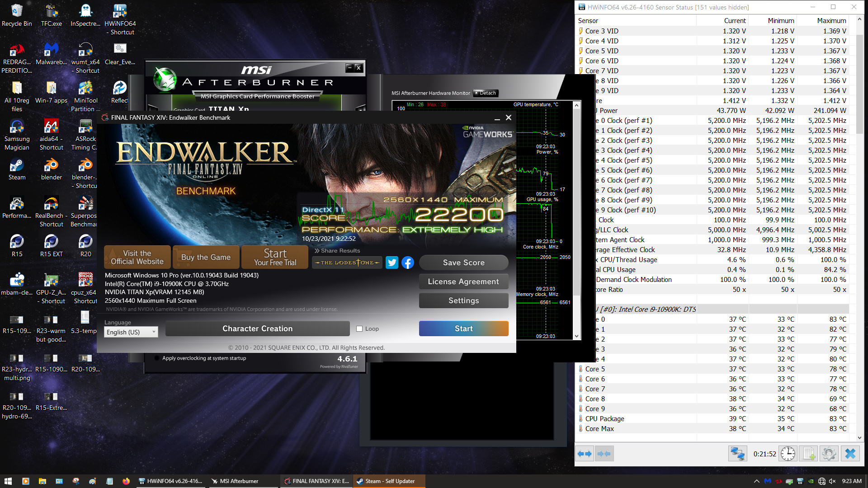
Task: Switch to Steam Self Updater taskbar item
Action: point(389,481)
